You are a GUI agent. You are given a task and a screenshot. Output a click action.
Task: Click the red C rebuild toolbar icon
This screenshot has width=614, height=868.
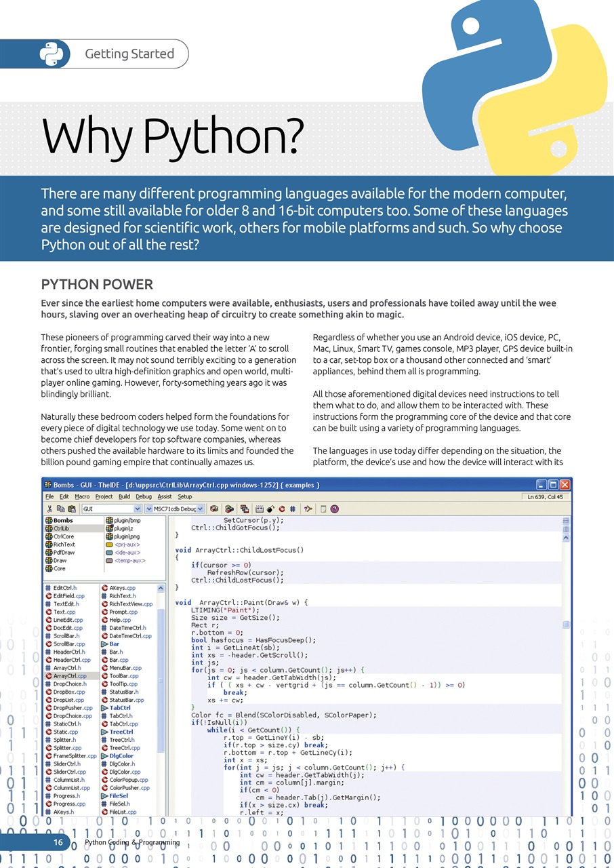click(x=281, y=509)
